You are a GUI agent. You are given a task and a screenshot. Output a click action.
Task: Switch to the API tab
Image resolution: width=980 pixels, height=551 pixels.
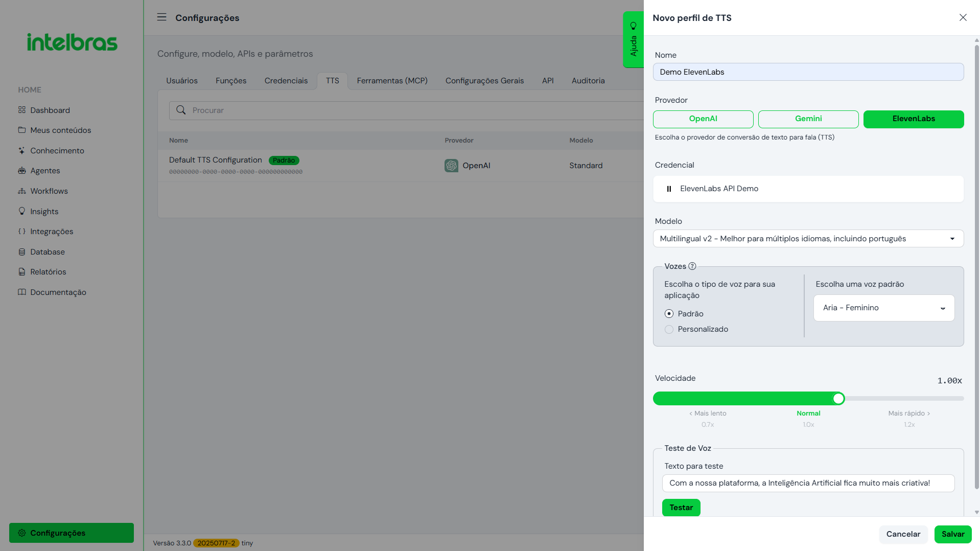tap(548, 81)
